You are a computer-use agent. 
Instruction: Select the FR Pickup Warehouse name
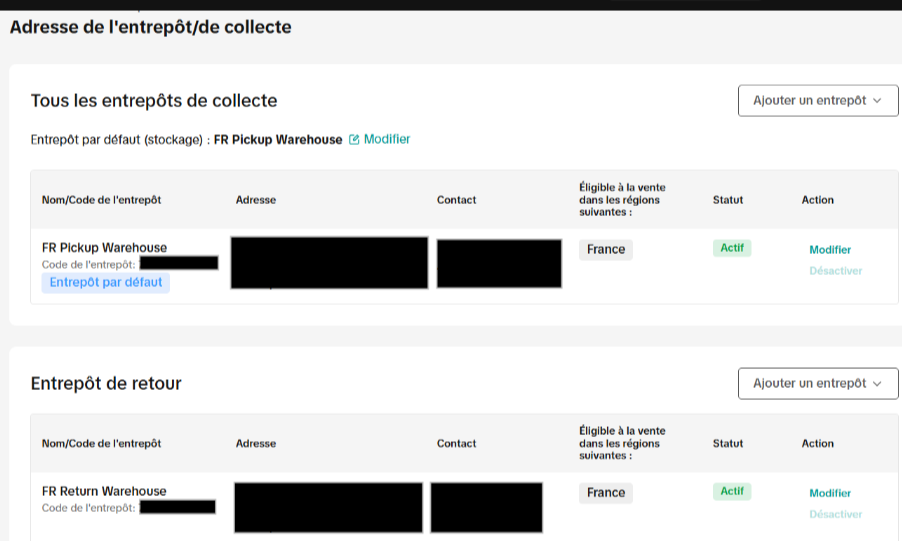click(x=104, y=248)
